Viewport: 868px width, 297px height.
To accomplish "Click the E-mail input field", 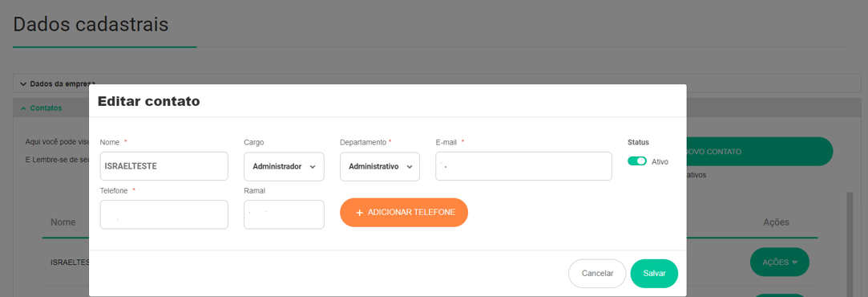I will tap(523, 166).
